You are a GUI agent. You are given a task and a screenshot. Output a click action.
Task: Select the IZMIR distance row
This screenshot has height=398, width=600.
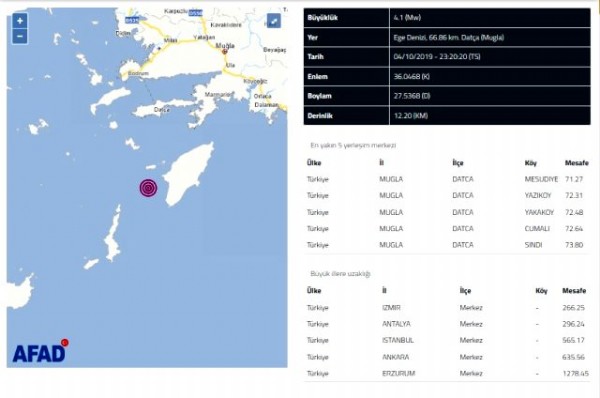[x=447, y=308]
